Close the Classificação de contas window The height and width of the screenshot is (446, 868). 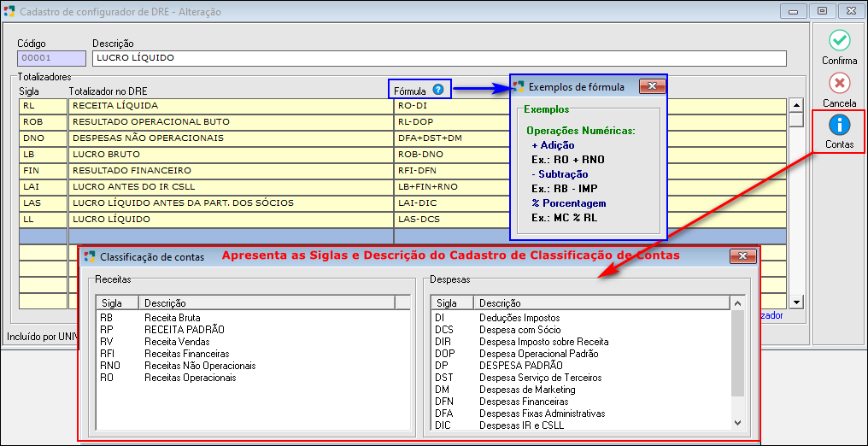coord(742,256)
